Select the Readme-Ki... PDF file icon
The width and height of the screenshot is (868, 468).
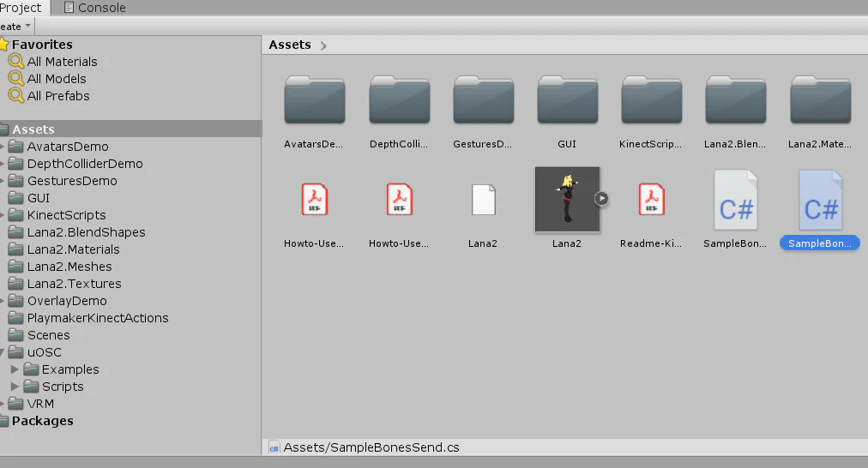pos(652,199)
